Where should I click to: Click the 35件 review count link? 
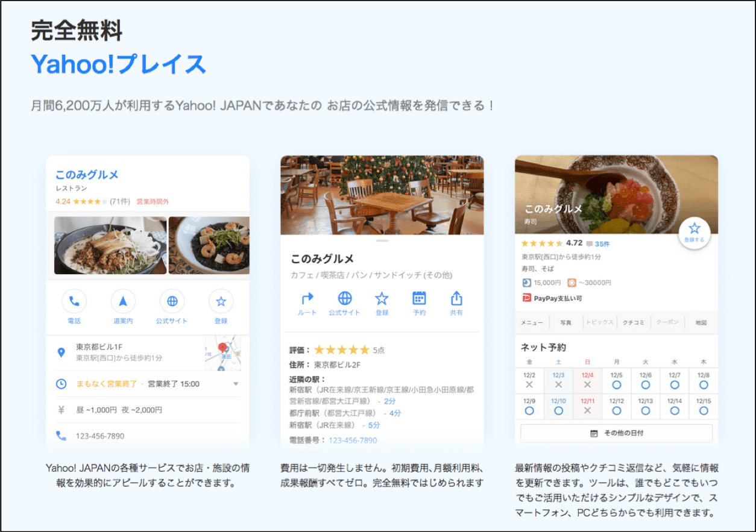pos(602,244)
